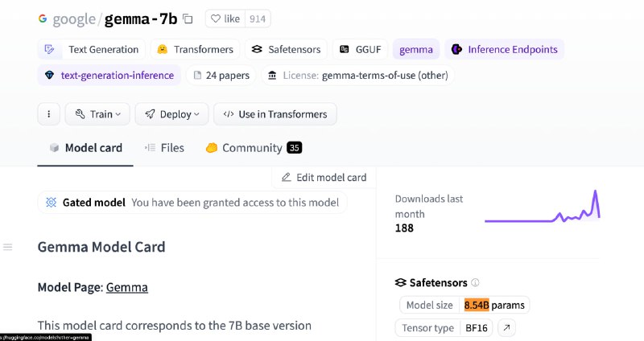Select the Safetensors tag
Image resolution: width=644 pixels, height=341 pixels.
[x=286, y=49]
